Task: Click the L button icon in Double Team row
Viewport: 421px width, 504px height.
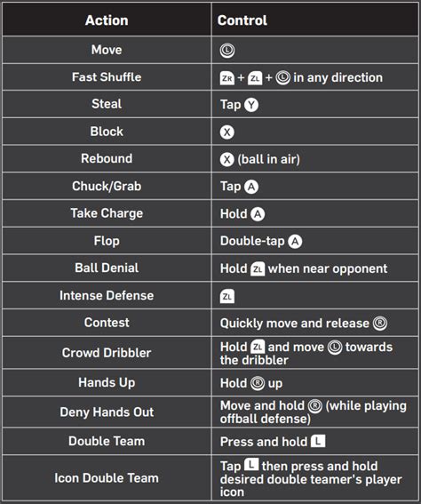Action: 318,441
